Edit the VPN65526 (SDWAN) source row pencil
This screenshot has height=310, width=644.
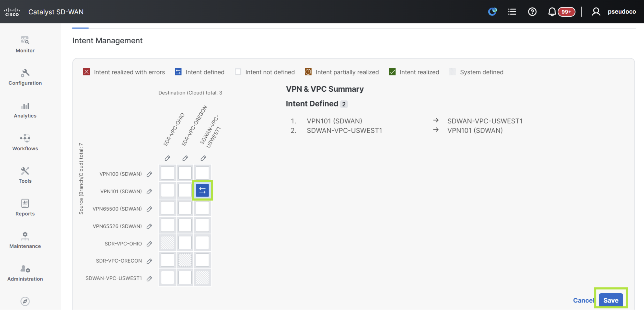click(x=149, y=226)
